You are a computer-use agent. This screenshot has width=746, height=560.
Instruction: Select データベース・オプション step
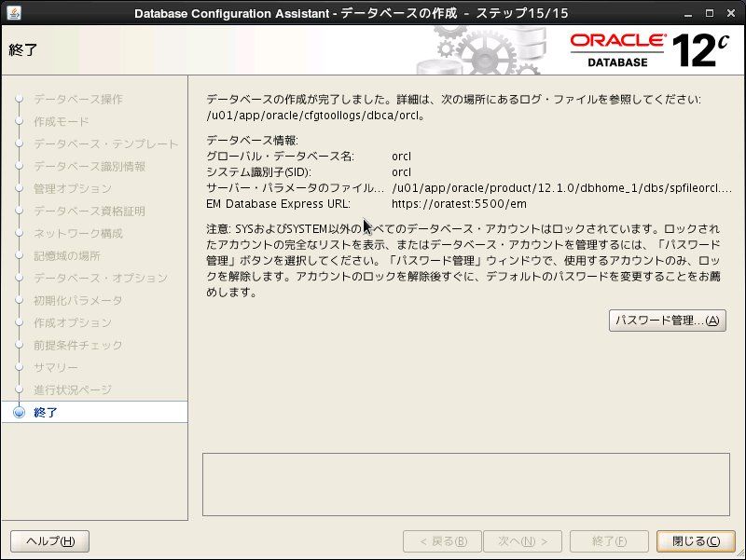[101, 278]
